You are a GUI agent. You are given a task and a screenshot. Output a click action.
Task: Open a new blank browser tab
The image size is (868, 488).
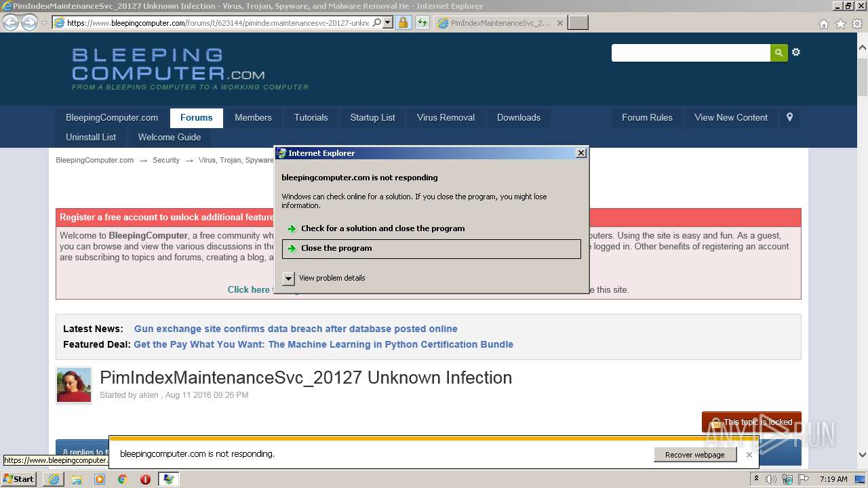[x=578, y=23]
